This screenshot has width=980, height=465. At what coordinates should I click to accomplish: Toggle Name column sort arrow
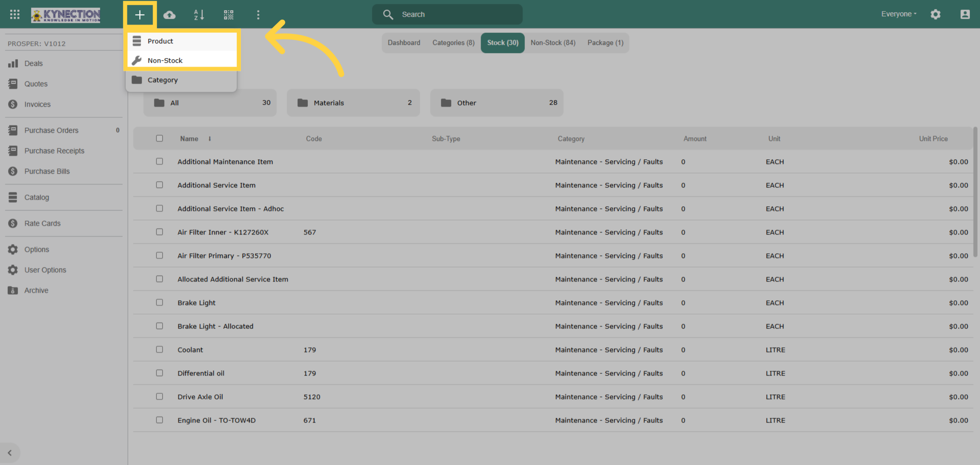[209, 139]
